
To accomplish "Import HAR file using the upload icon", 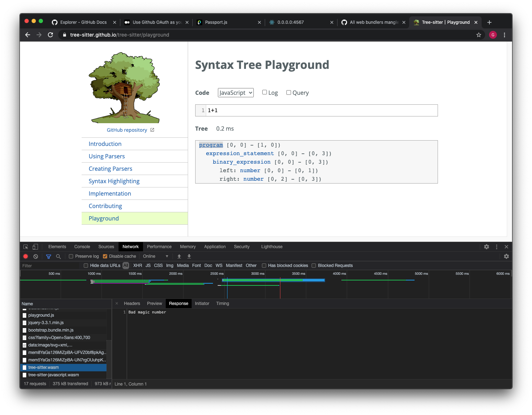I will click(x=179, y=256).
